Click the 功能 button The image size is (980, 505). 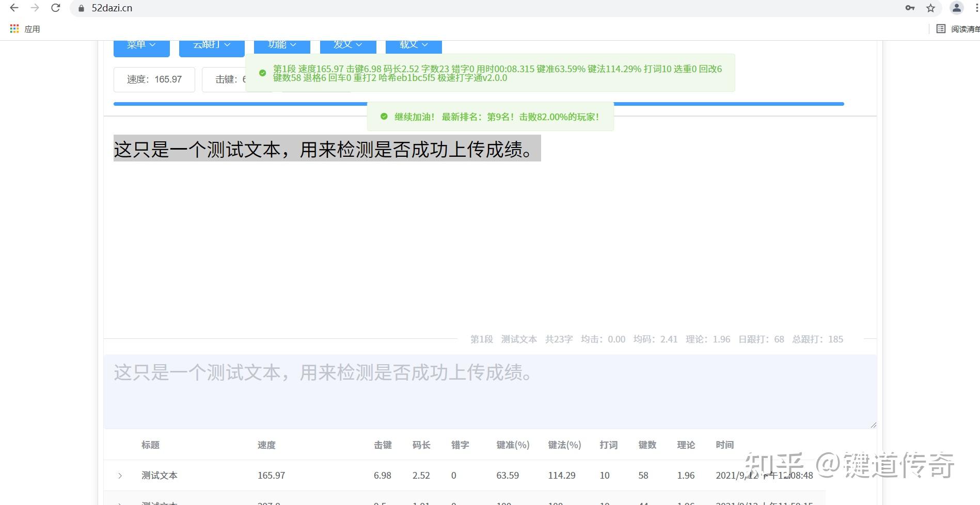click(x=281, y=44)
